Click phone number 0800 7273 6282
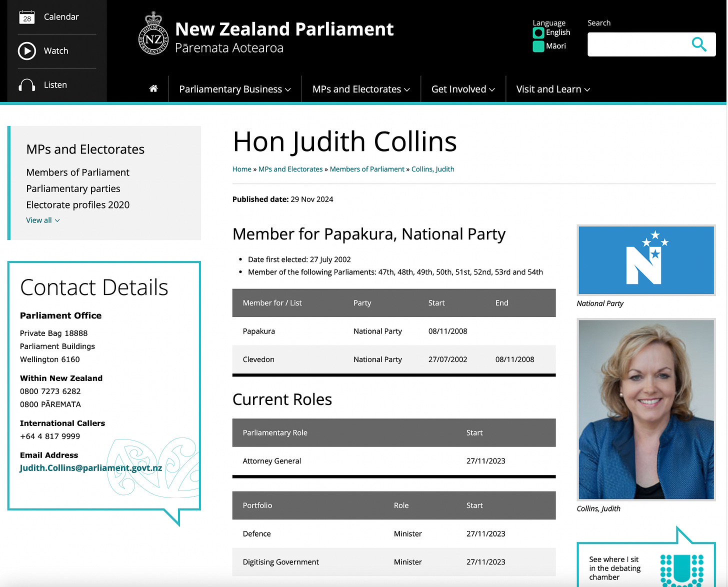Viewport: 728px width, 587px height. coord(50,391)
